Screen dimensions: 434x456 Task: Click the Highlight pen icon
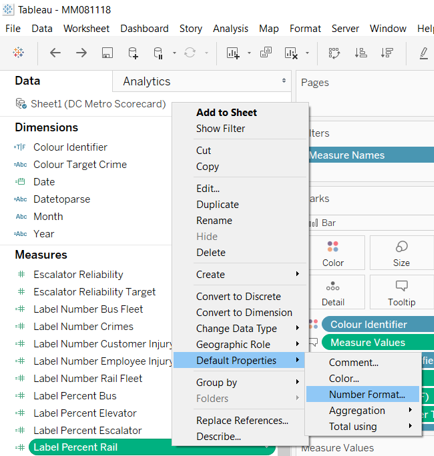424,53
